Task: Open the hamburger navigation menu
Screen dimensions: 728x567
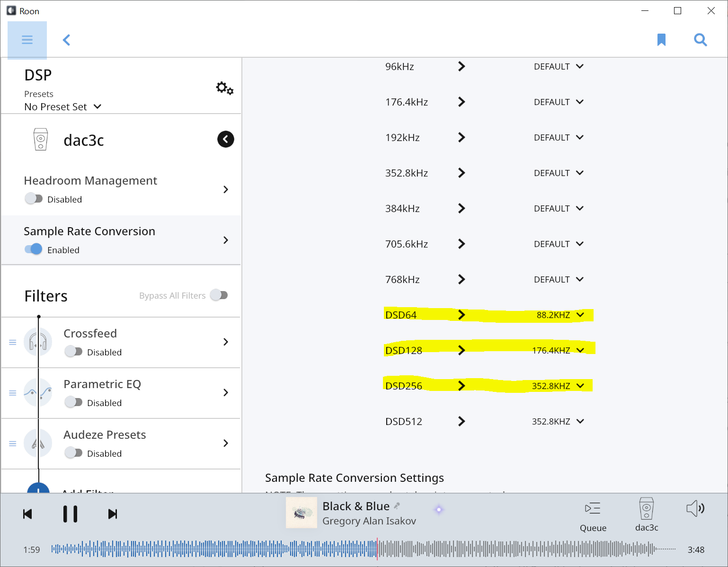Action: 27,40
